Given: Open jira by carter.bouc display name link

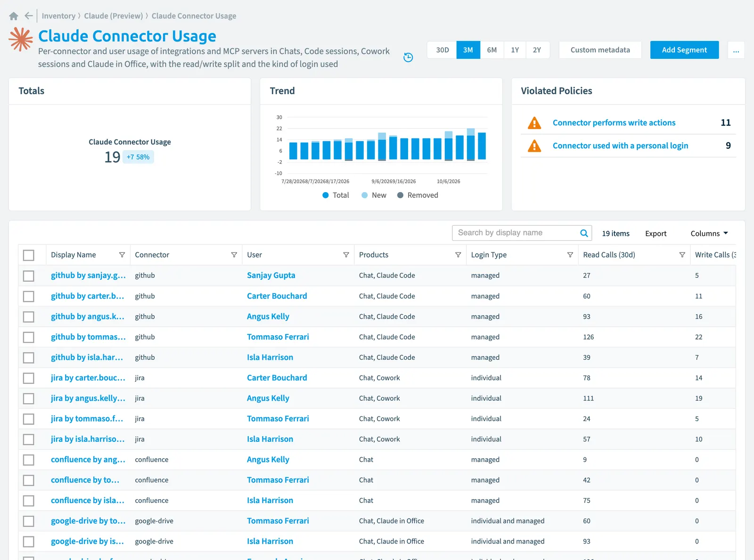Looking at the screenshot, I should (x=88, y=378).
